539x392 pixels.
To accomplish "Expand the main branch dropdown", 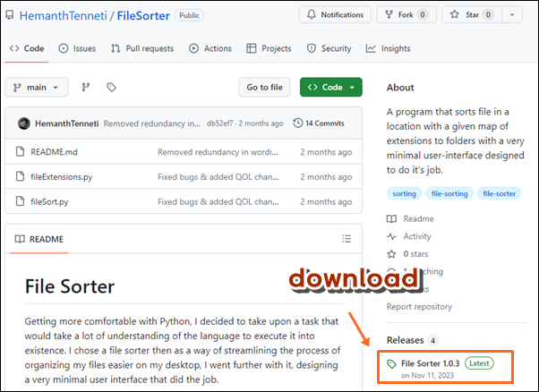I will (x=37, y=88).
